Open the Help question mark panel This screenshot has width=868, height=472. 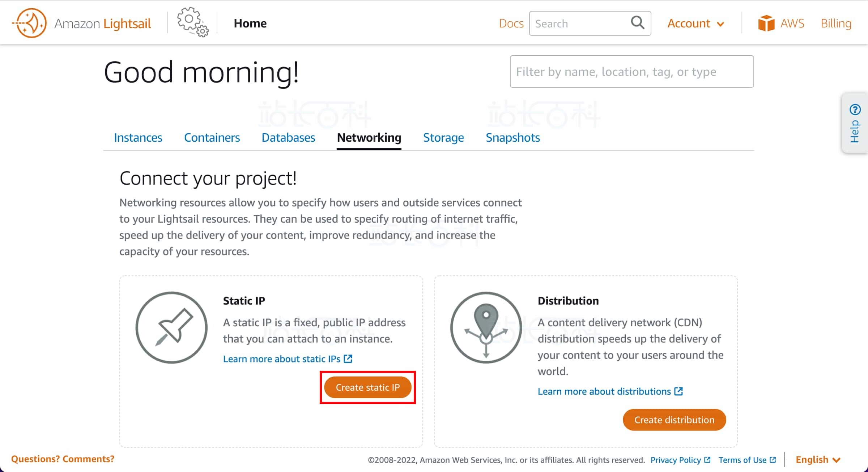point(855,123)
